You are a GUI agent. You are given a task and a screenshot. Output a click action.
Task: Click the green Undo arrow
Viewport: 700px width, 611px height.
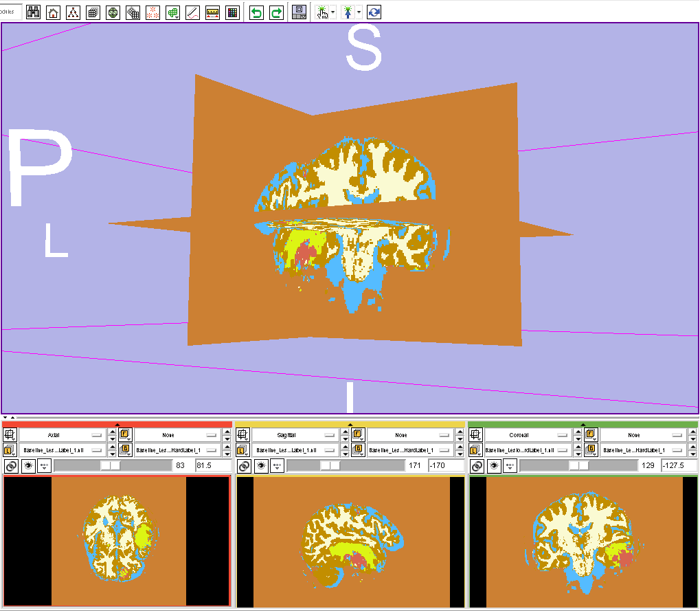pos(256,12)
